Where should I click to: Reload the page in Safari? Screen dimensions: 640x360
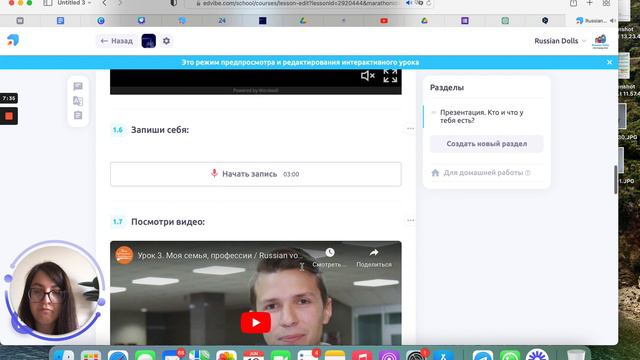click(x=429, y=3)
